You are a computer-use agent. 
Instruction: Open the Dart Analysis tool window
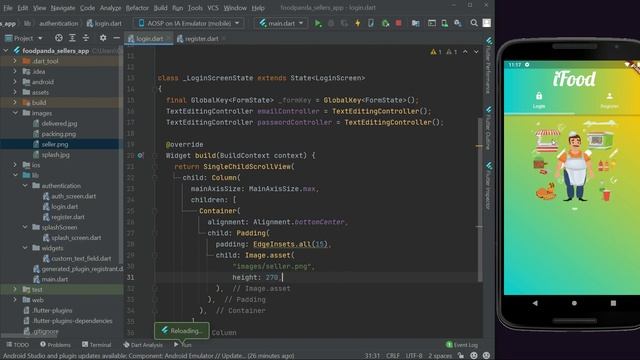(x=142, y=345)
